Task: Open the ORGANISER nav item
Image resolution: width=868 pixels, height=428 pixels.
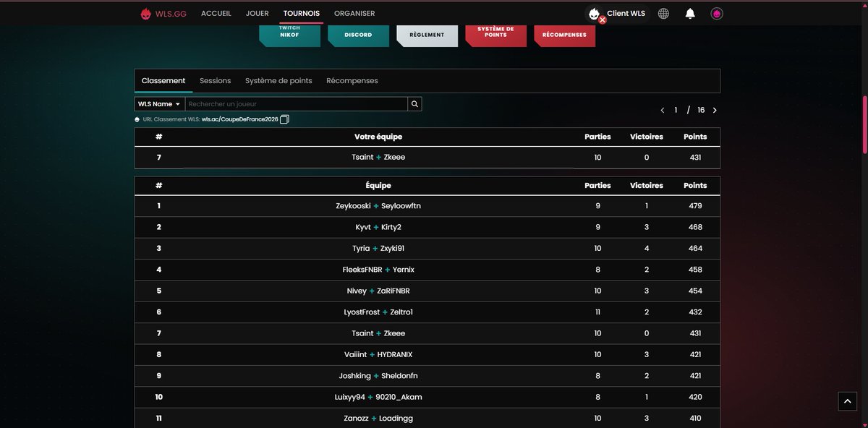Action: click(354, 14)
